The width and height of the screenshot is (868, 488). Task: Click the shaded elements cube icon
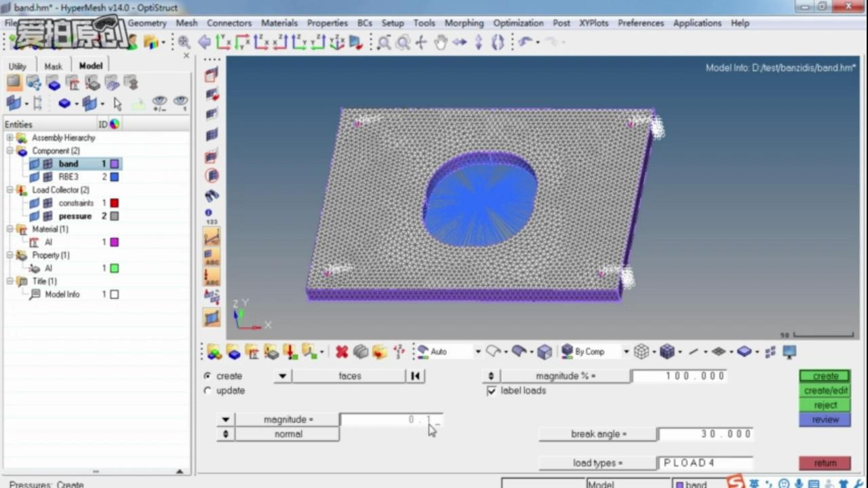(x=544, y=352)
